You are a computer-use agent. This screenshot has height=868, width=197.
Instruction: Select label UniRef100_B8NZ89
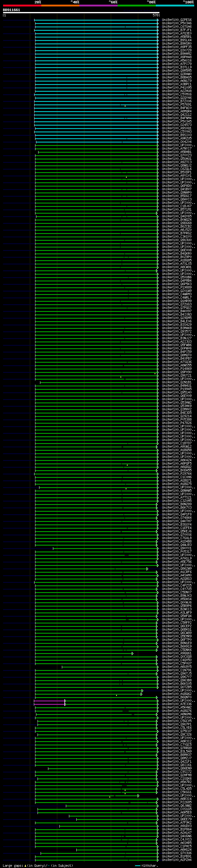pyautogui.click(x=177, y=504)
